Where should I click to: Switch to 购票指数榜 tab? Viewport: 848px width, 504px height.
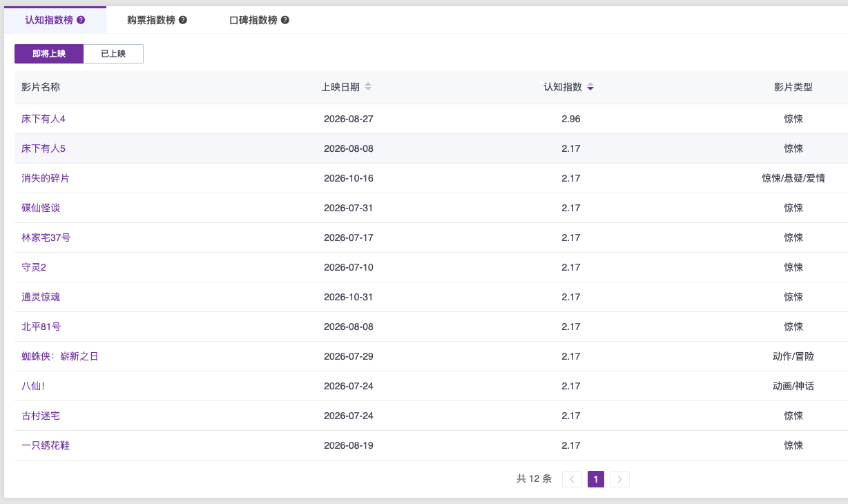(x=157, y=20)
